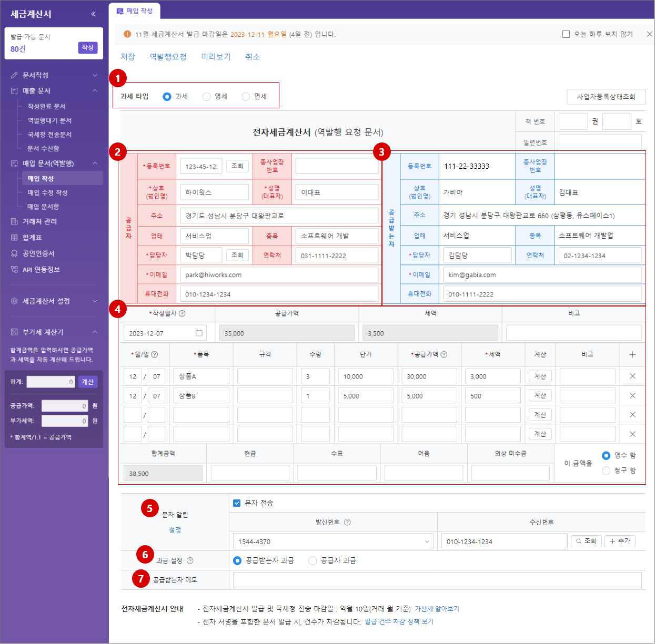Open 매입 수정 작성 in sidebar

click(x=47, y=192)
